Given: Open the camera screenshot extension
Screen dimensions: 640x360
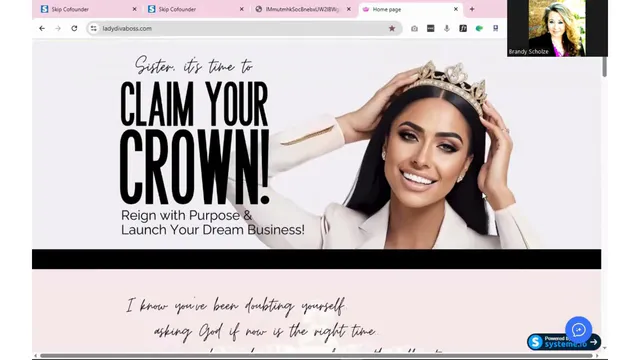Looking at the screenshot, I should 414,29.
